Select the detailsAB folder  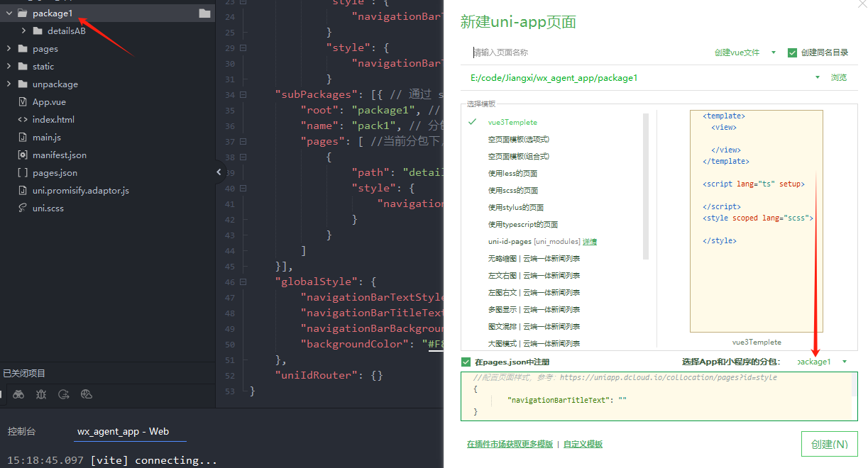point(66,31)
